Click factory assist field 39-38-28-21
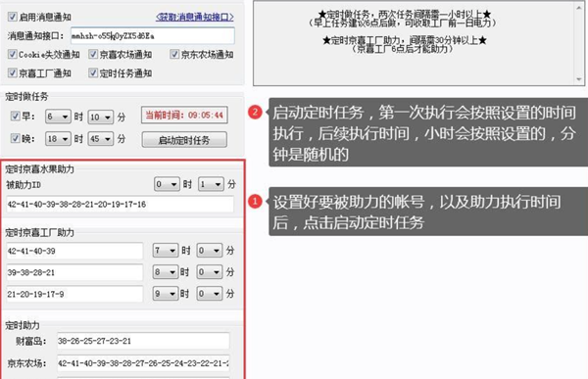 click(74, 272)
